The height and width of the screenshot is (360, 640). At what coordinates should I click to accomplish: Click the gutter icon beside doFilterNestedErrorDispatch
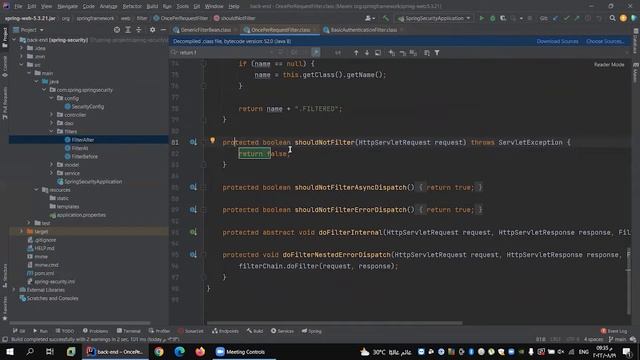coord(193,255)
